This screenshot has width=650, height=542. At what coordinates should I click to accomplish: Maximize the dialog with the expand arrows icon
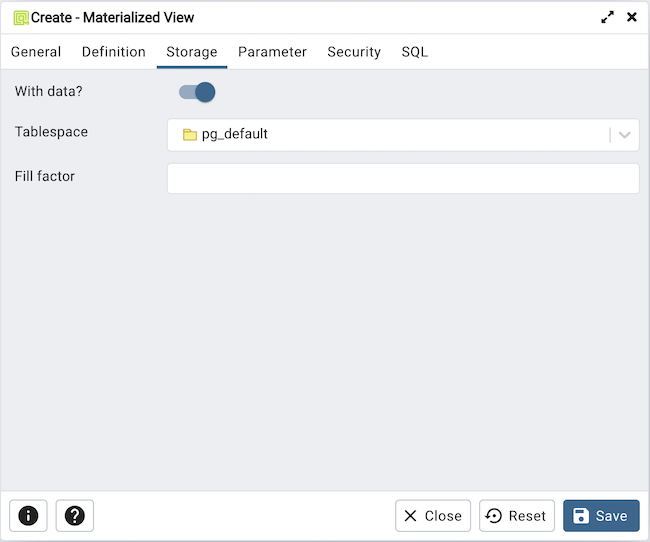coord(607,17)
